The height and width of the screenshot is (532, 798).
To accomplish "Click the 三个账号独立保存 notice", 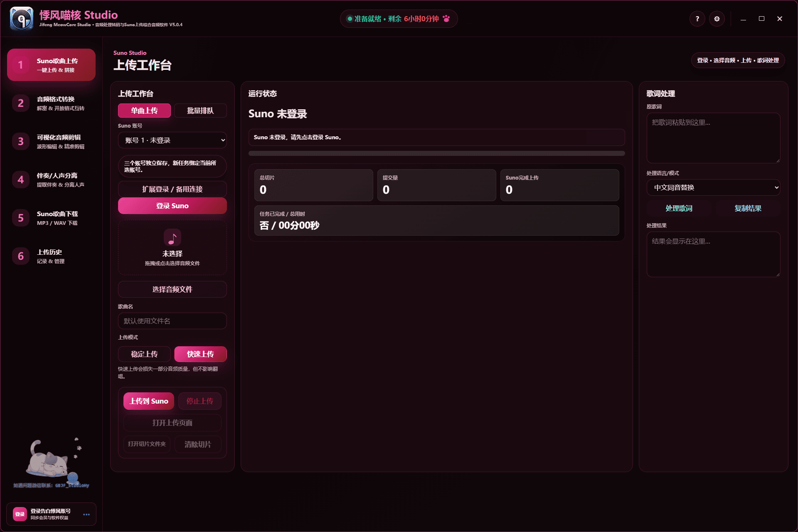I will [x=172, y=166].
